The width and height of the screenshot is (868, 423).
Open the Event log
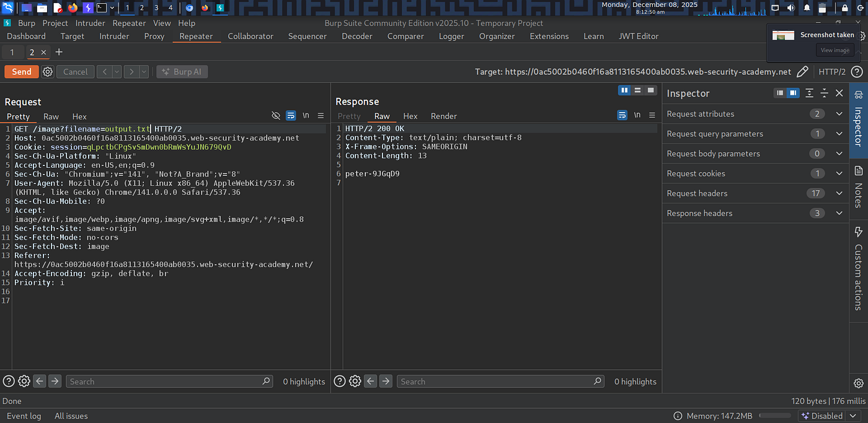tap(24, 416)
